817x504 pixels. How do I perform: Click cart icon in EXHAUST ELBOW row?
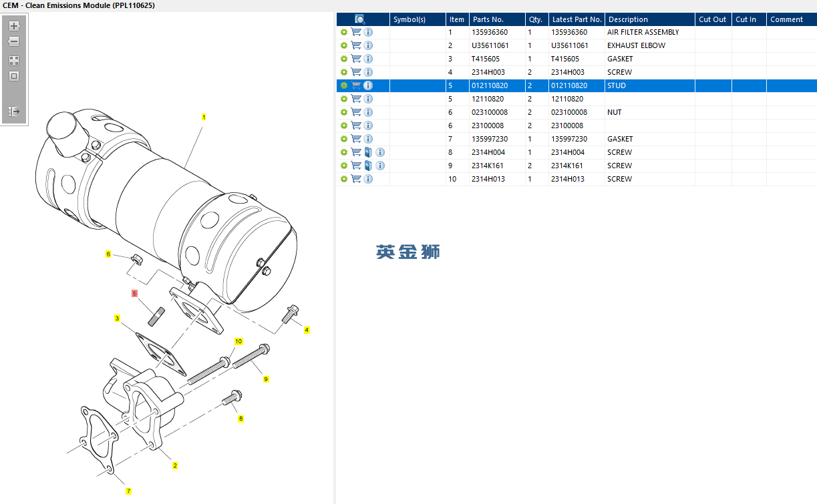point(356,45)
